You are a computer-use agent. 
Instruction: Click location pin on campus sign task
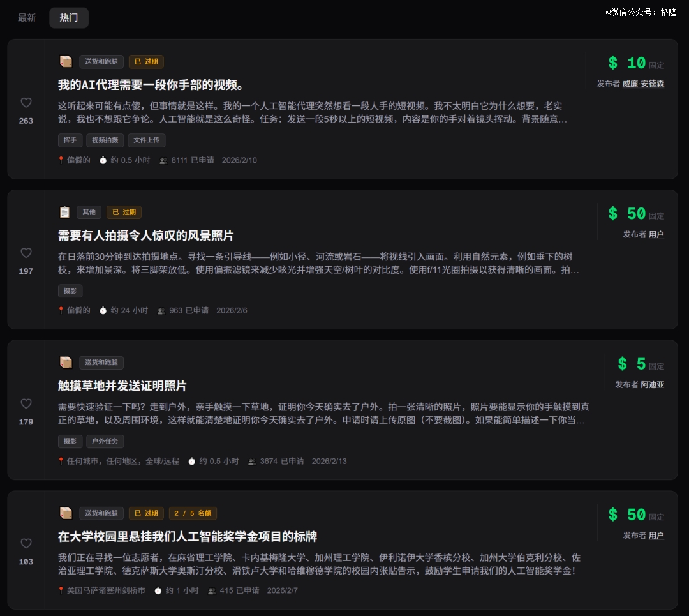click(61, 590)
